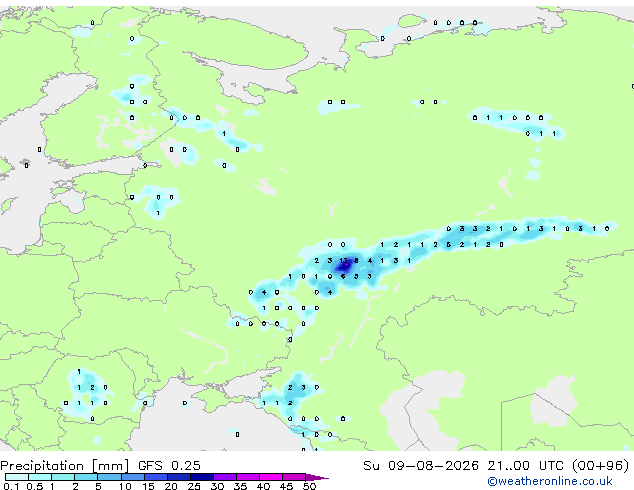634x490 pixels.
Task: Click the legend label '45'
Action: (x=286, y=486)
